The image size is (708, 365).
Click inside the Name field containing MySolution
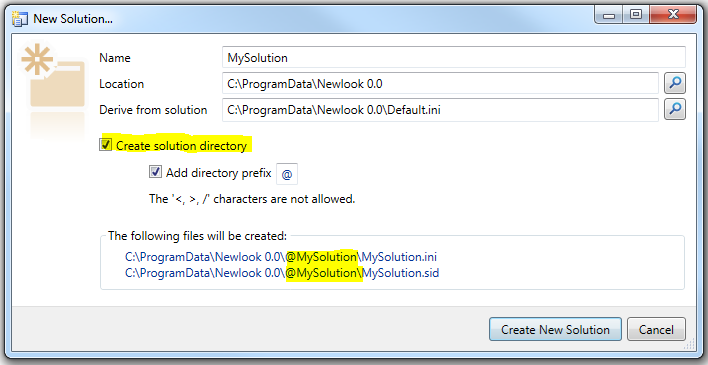pyautogui.click(x=454, y=57)
